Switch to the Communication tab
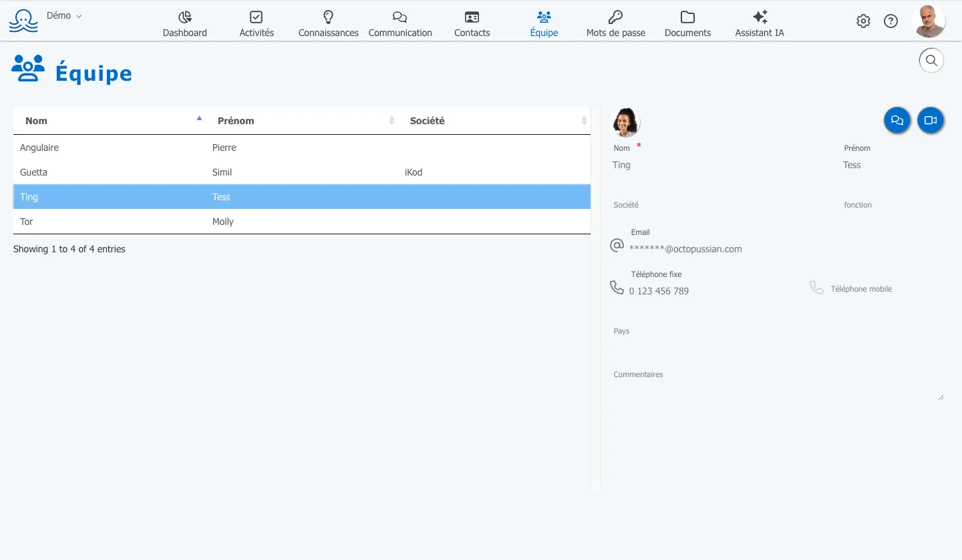 click(x=400, y=24)
